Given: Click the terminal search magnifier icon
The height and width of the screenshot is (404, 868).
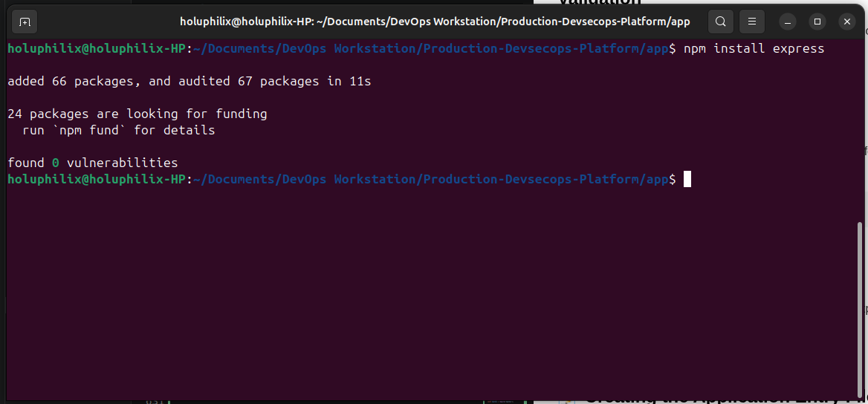Looking at the screenshot, I should 720,22.
